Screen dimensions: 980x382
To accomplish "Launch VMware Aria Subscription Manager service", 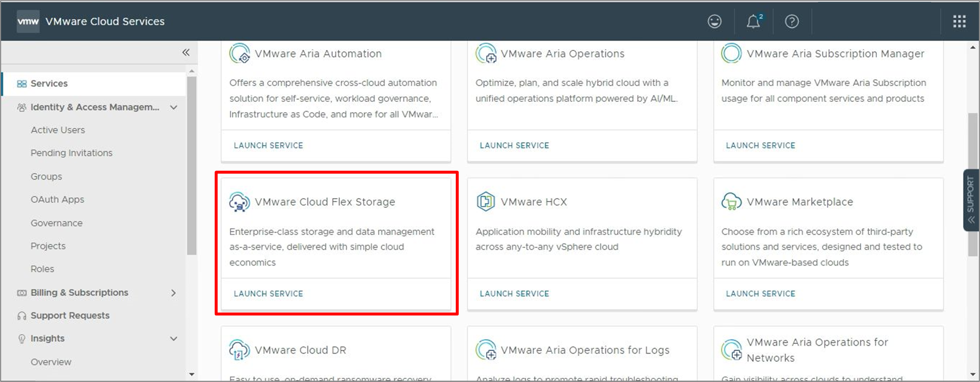I will (760, 145).
